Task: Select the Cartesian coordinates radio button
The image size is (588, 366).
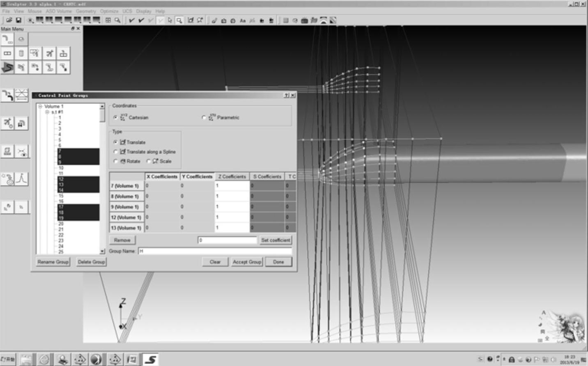Action: pos(115,117)
